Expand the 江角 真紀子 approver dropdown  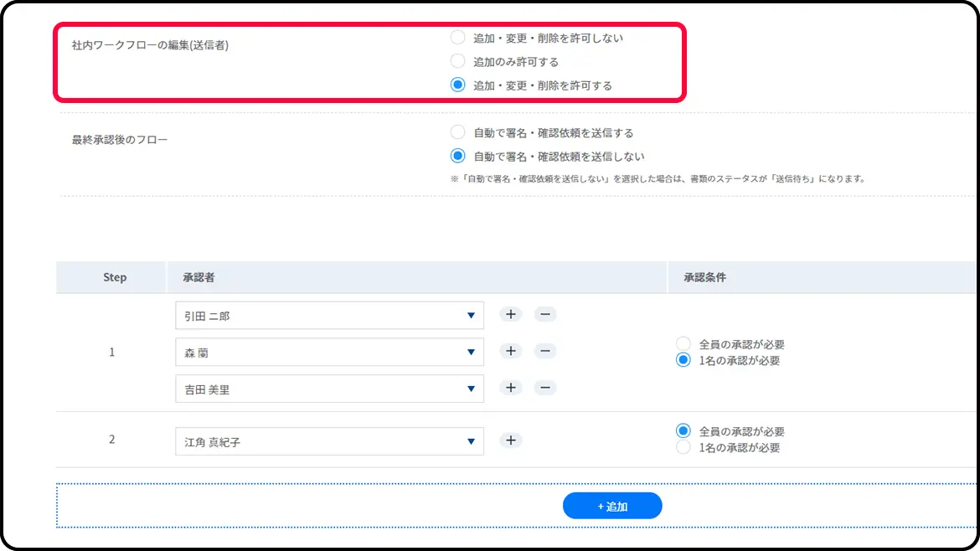click(x=329, y=441)
